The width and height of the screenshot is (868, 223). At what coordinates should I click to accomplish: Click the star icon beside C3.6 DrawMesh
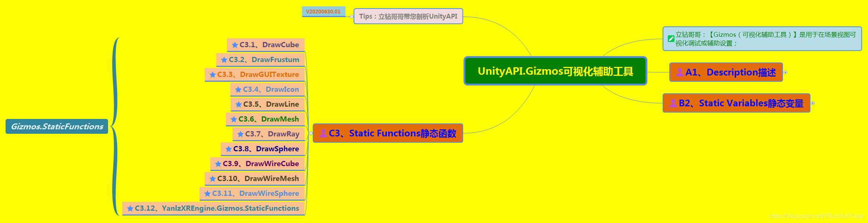click(234, 119)
